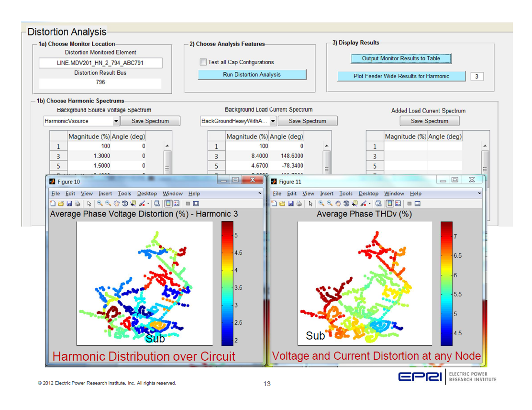Open the Insert menu in Figure 10
Viewport: 532px width, 410px height.
(x=105, y=194)
